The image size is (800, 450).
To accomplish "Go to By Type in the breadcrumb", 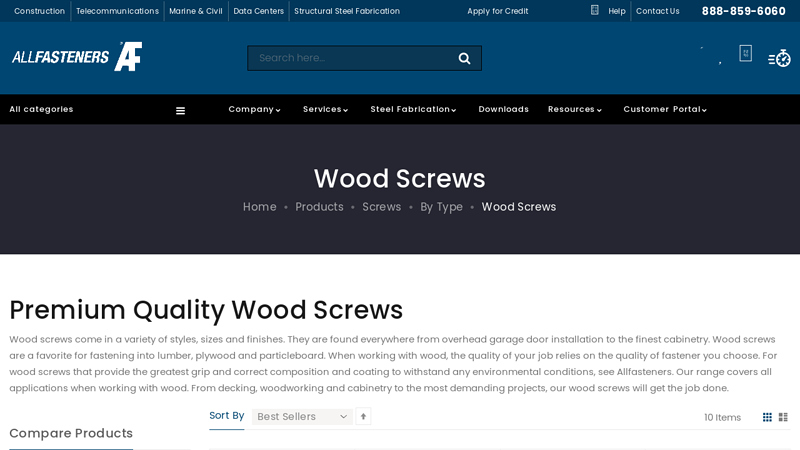I will pyautogui.click(x=441, y=207).
